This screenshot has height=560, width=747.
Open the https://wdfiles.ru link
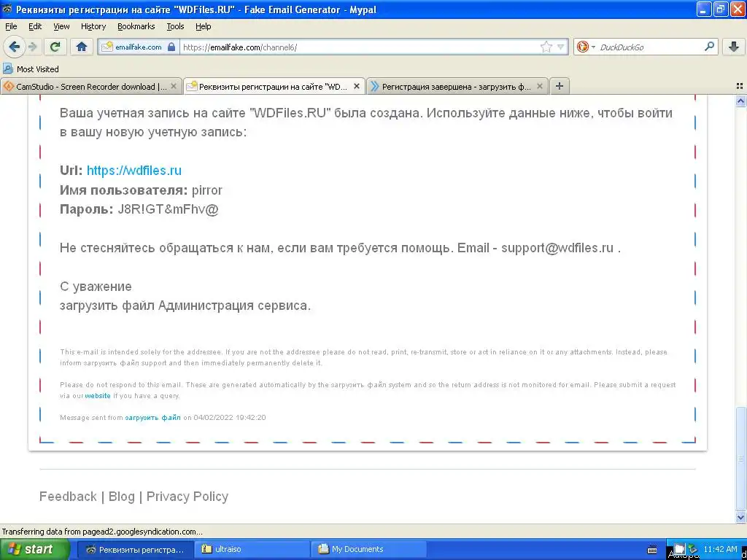click(134, 171)
